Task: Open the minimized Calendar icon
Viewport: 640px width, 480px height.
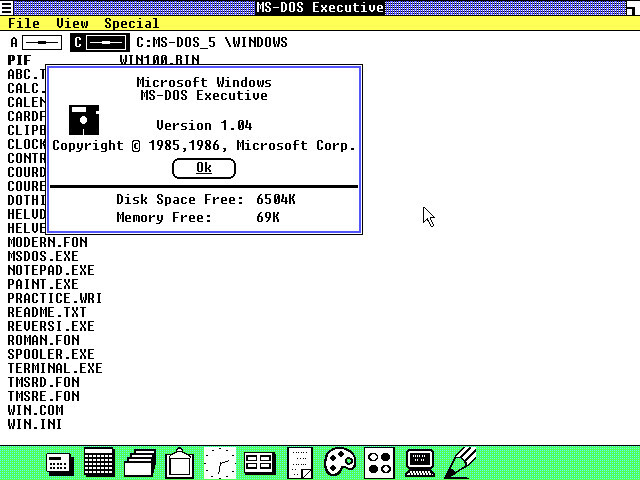Action: click(99, 462)
